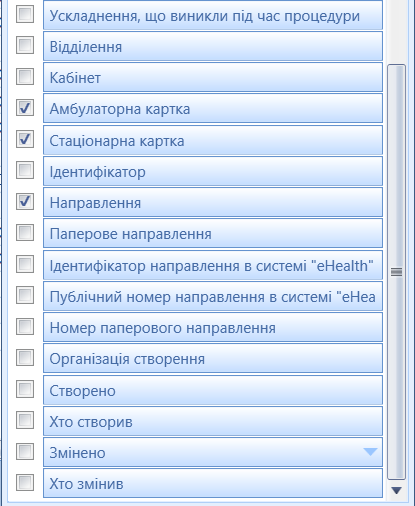Uncheck the Стаціонарна картка checkbox
The image size is (415, 506).
pos(25,139)
